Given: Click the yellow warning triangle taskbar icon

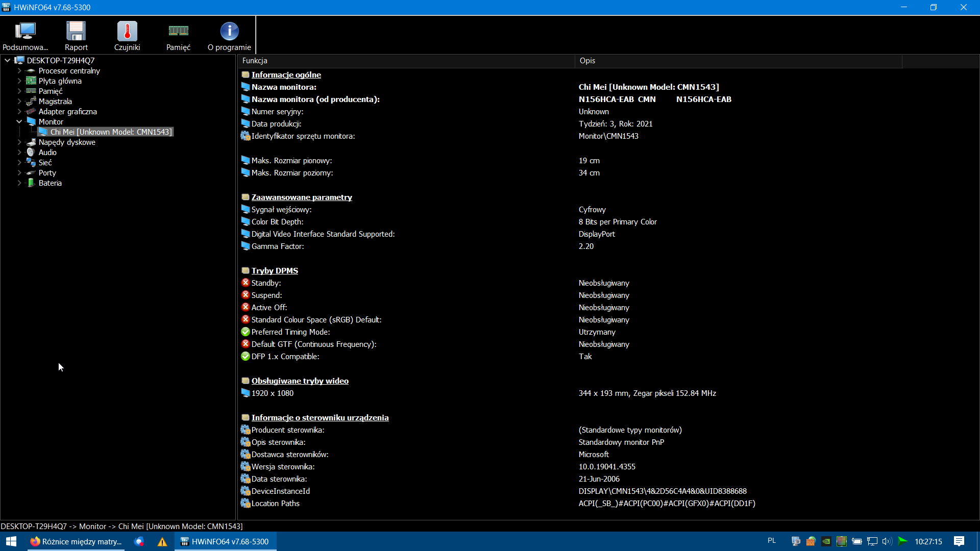Looking at the screenshot, I should 162,542.
